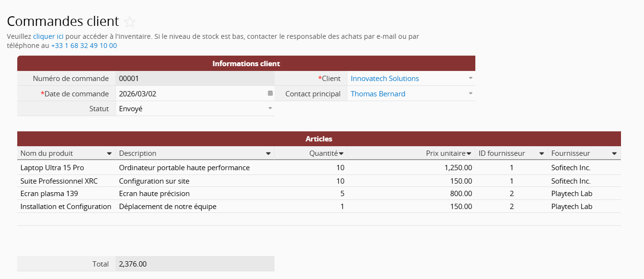Click the Numéro de commande field 00001
The width and height of the screenshot is (644, 279).
point(192,79)
